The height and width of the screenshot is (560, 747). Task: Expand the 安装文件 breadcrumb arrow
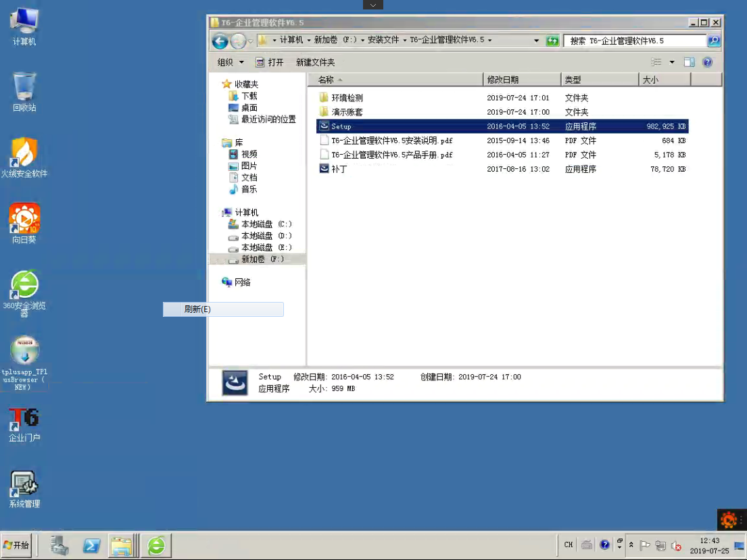click(405, 41)
